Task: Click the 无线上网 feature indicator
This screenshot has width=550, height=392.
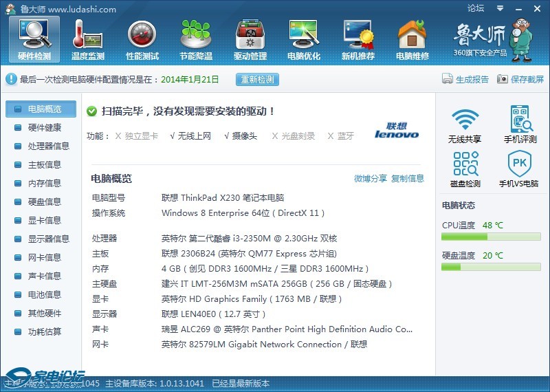Action: click(x=190, y=135)
